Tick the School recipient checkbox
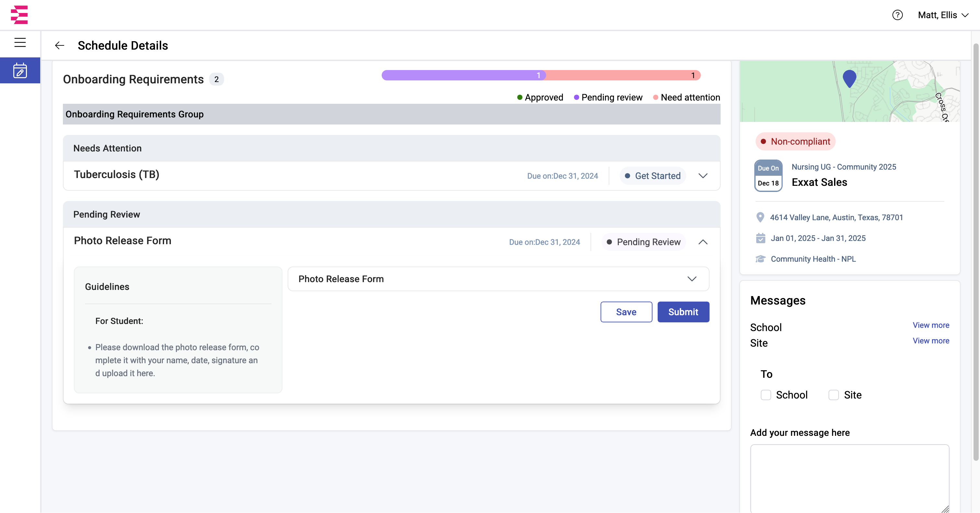This screenshot has width=980, height=513. click(765, 395)
